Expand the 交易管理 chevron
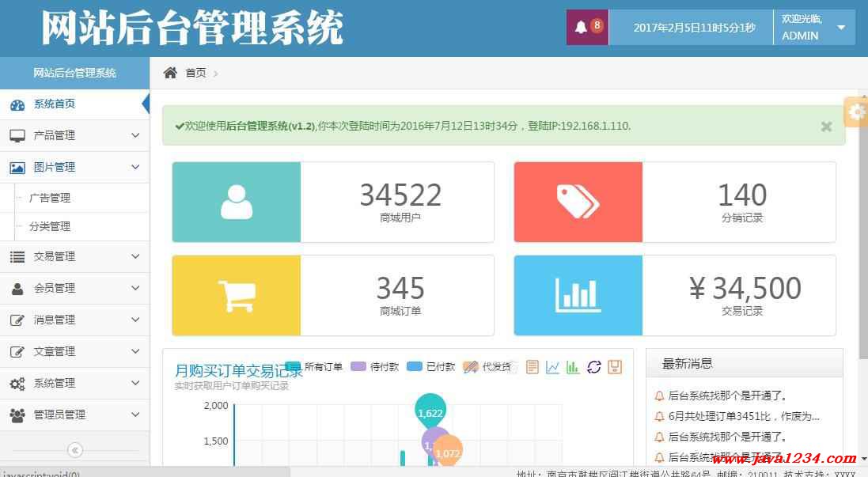The width and height of the screenshot is (868, 477). (x=135, y=256)
